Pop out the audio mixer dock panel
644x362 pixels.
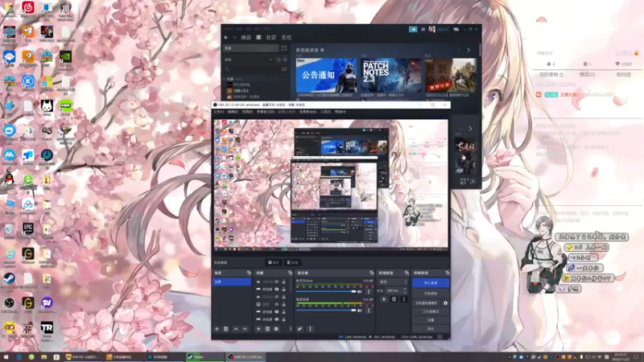371,273
